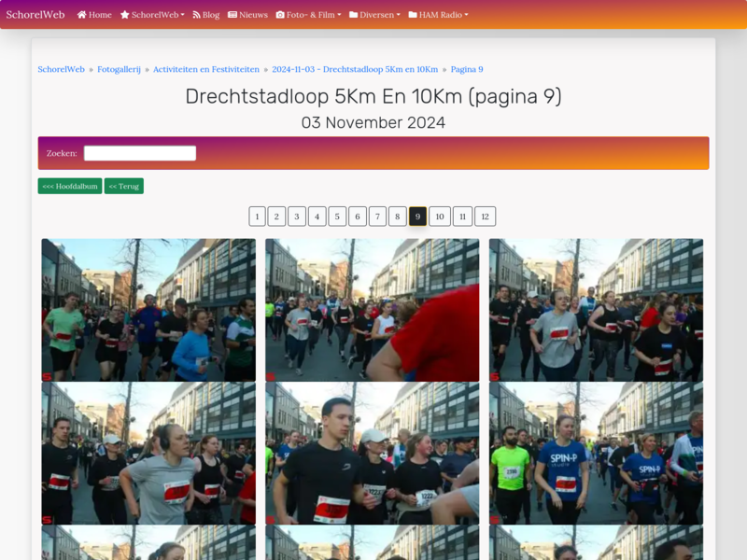Viewport: 747px width, 560px height.
Task: Open the Home menu item
Action: coord(94,15)
